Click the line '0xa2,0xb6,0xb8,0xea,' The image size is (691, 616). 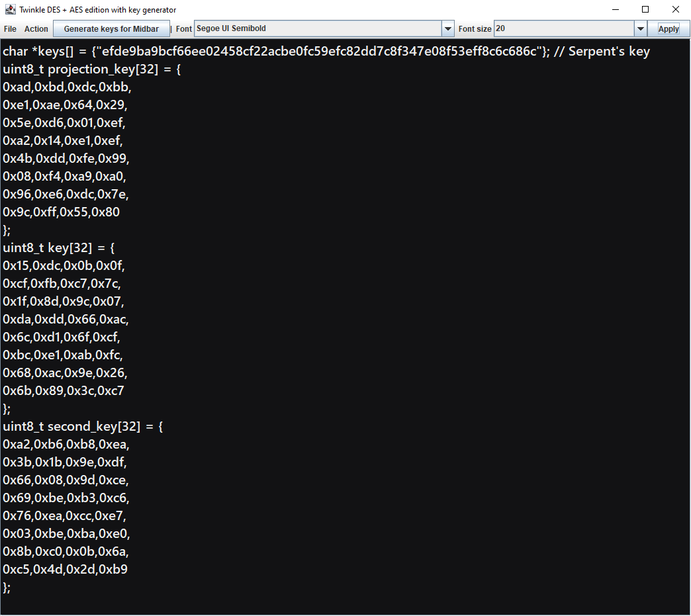pos(66,445)
